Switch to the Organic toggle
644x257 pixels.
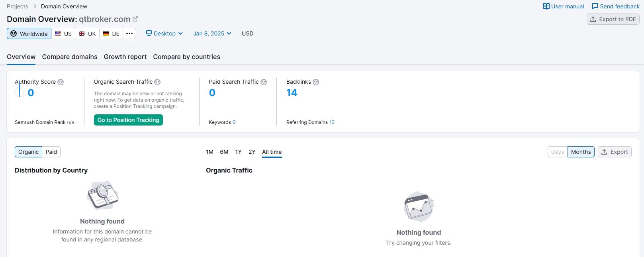click(28, 152)
